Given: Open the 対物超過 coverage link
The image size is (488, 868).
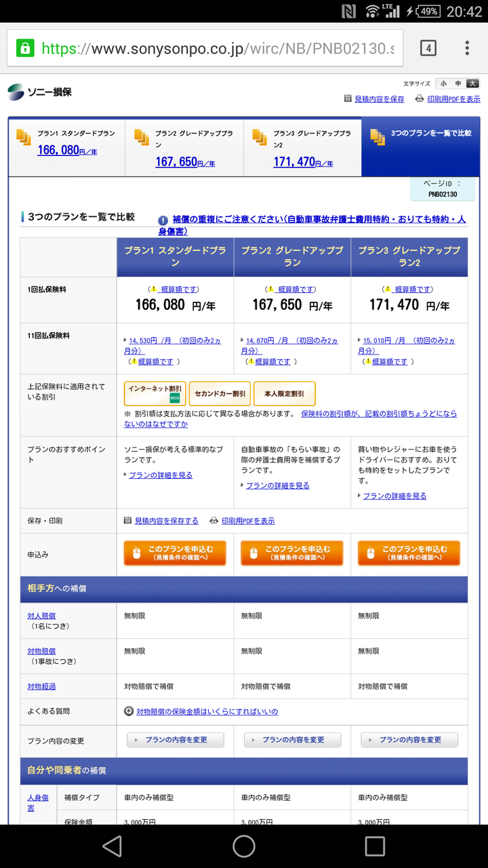Looking at the screenshot, I should 41,686.
